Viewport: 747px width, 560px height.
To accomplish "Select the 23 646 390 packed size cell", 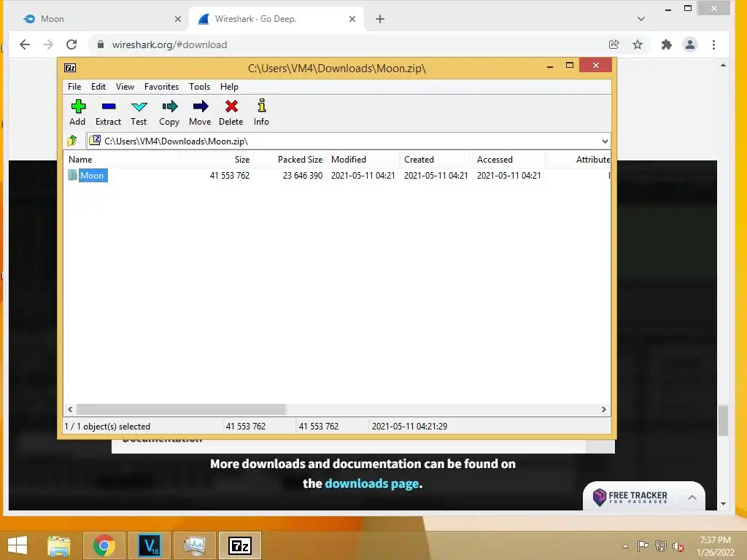I will click(303, 175).
